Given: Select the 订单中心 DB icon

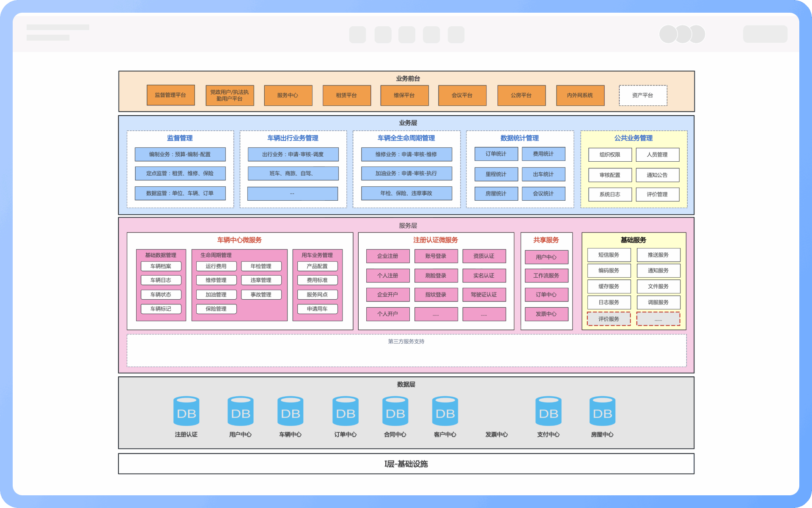Looking at the screenshot, I should (x=345, y=411).
